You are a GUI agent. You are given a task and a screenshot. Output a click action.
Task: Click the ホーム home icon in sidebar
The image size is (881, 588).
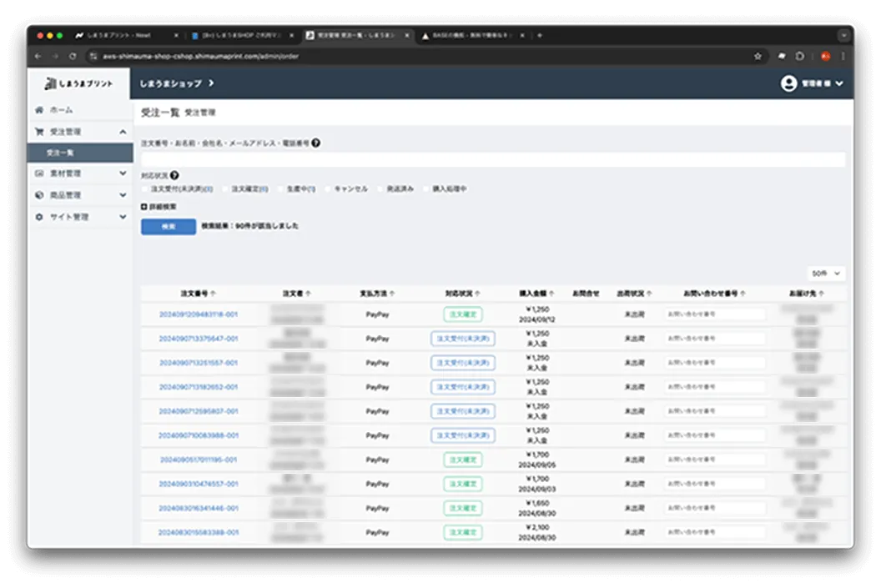point(39,110)
